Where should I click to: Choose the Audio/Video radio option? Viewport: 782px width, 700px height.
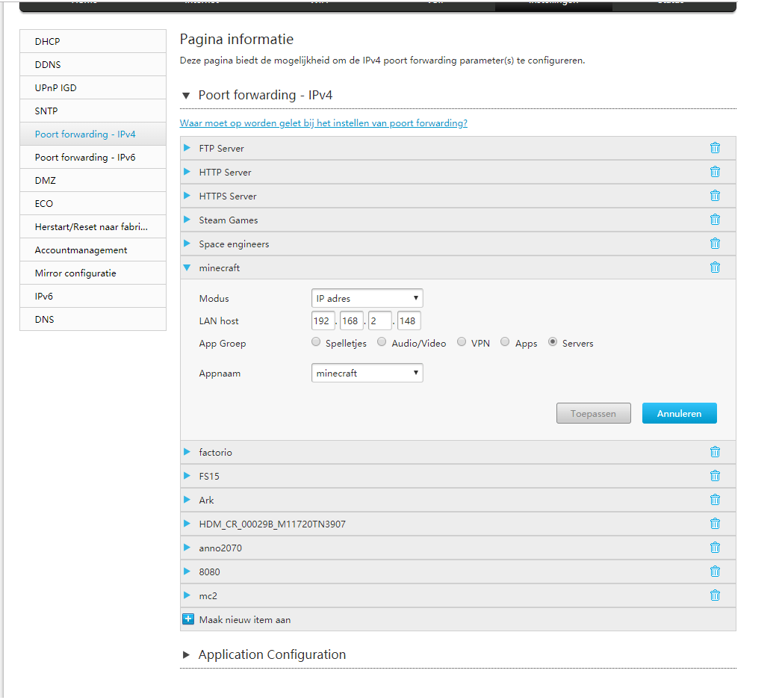coord(382,342)
